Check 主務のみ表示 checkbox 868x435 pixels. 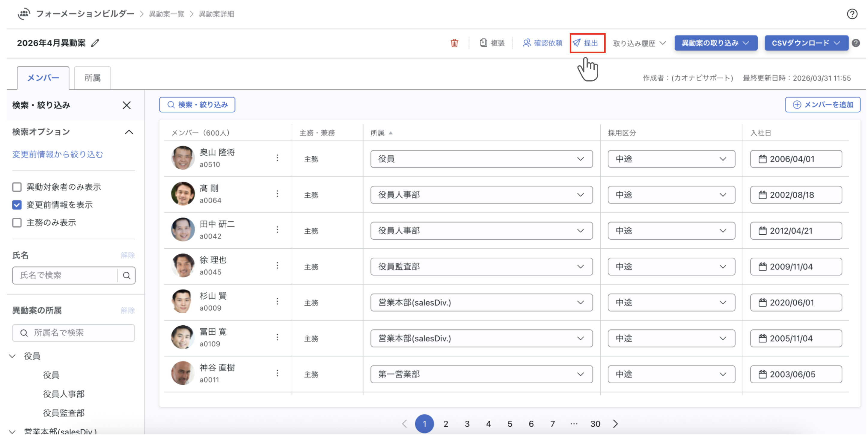(17, 223)
